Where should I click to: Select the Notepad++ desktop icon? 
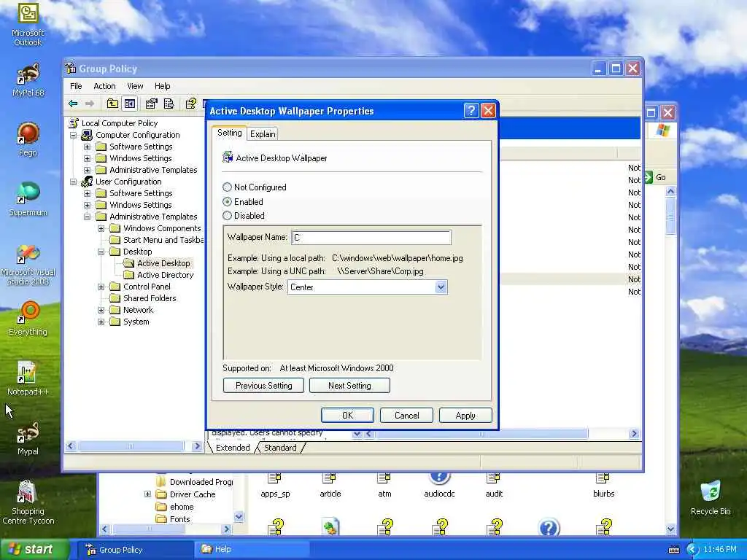coord(28,378)
